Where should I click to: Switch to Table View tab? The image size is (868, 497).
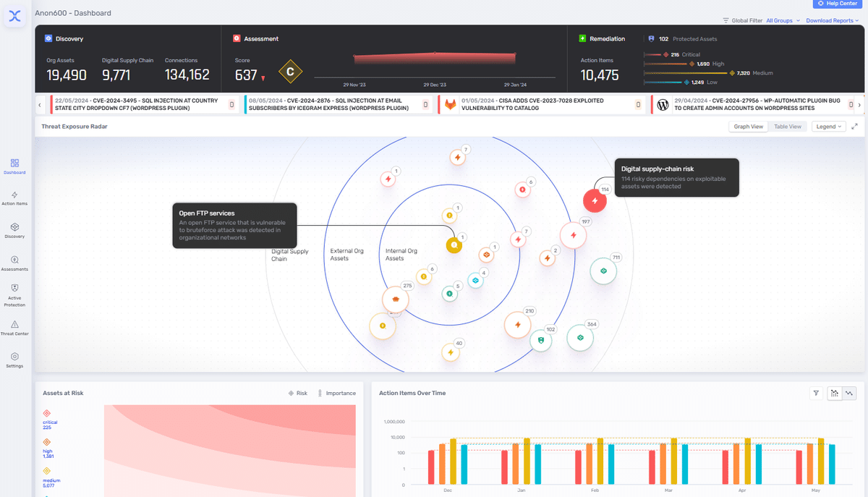click(x=788, y=127)
